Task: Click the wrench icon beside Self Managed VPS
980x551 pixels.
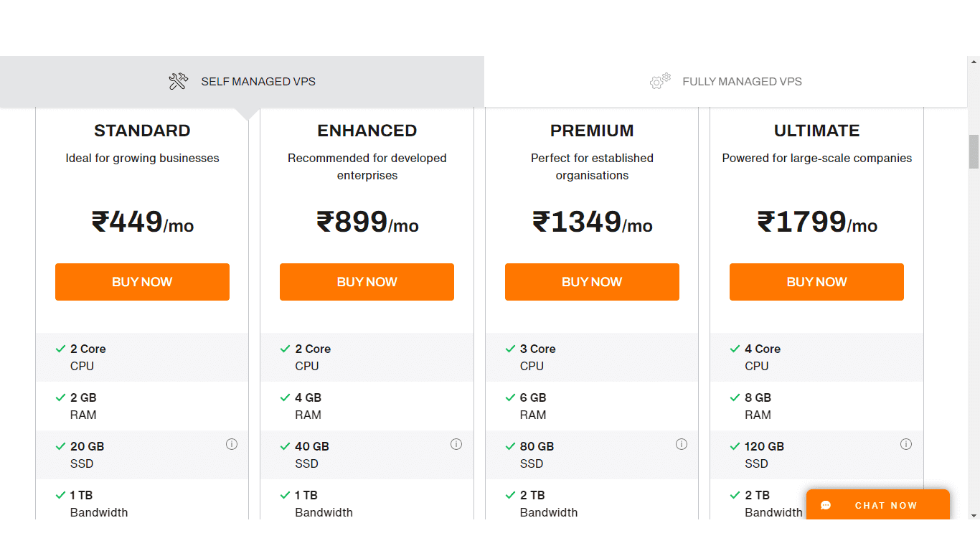Action: click(x=178, y=81)
